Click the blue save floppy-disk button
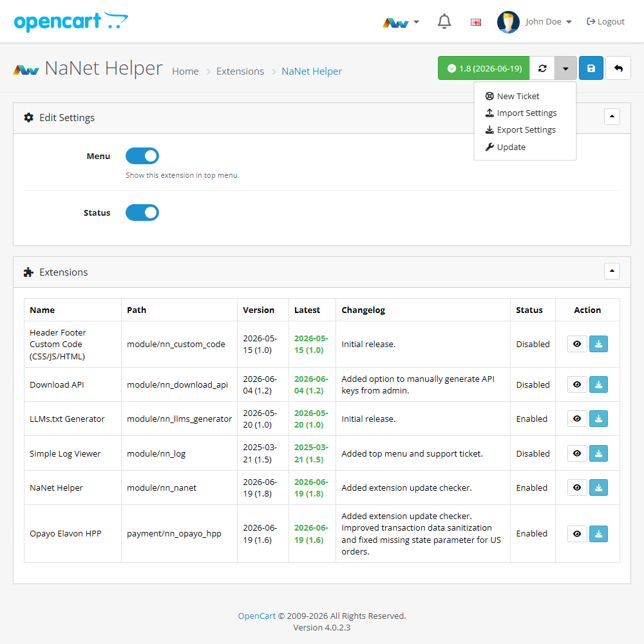The height and width of the screenshot is (644, 644). (x=591, y=68)
